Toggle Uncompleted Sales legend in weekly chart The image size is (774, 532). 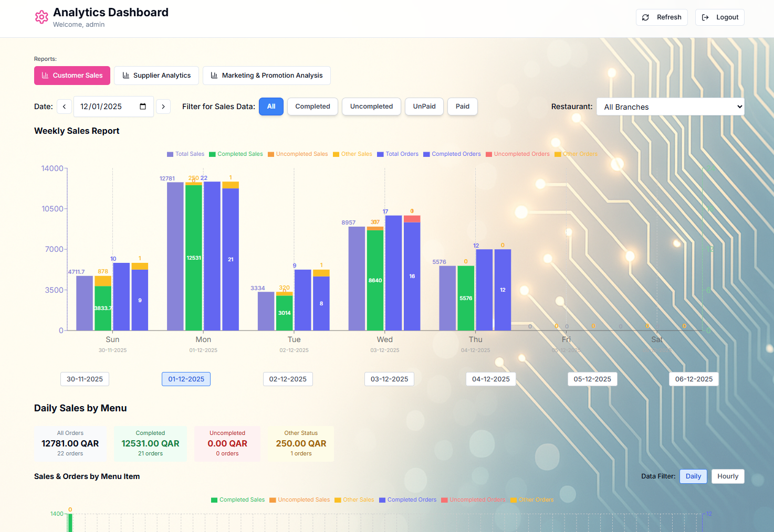pos(298,154)
